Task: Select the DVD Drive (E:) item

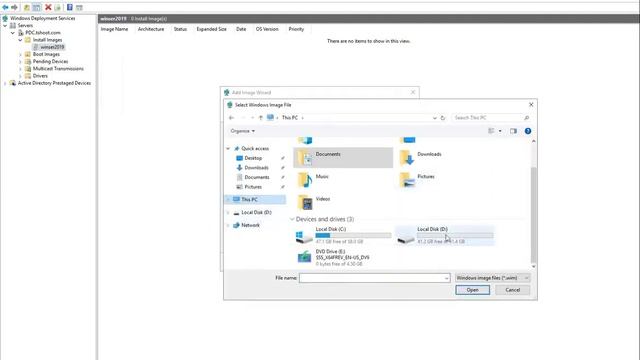Action: point(343,258)
